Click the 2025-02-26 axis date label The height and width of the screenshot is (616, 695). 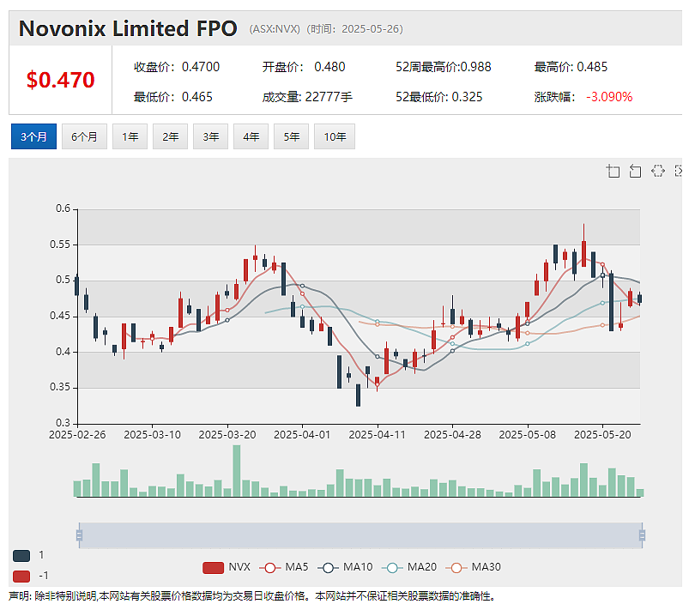tap(77, 435)
